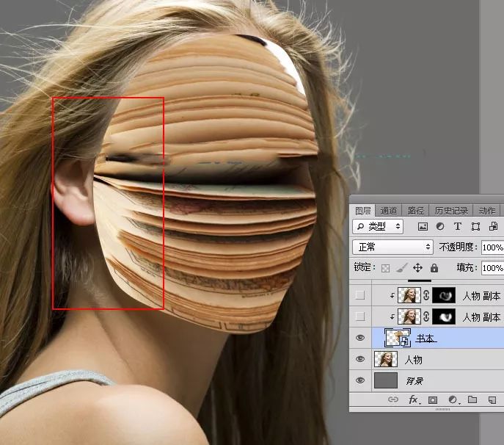Create new fill or adjustment layer
The width and height of the screenshot is (504, 445).
[453, 399]
